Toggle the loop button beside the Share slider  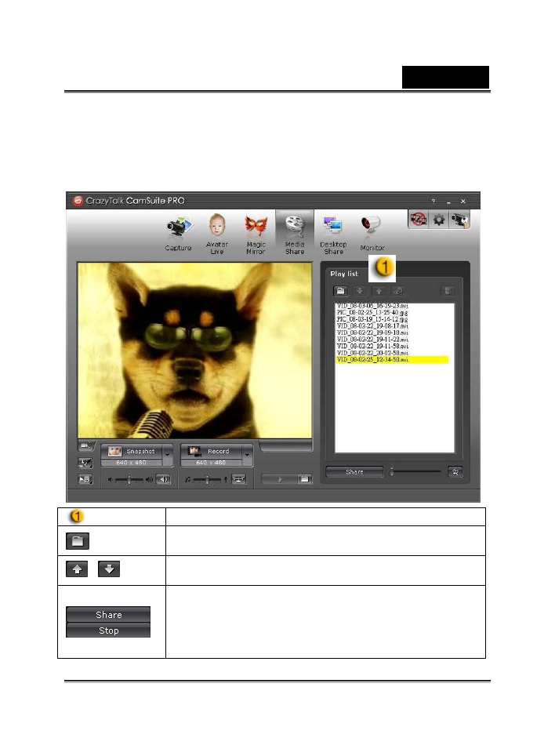[455, 472]
